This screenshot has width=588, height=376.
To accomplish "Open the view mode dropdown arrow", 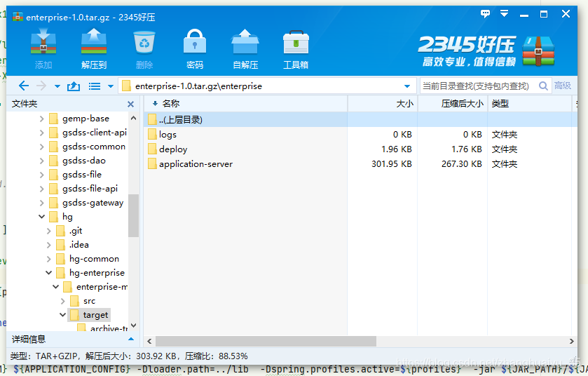I will pos(111,86).
